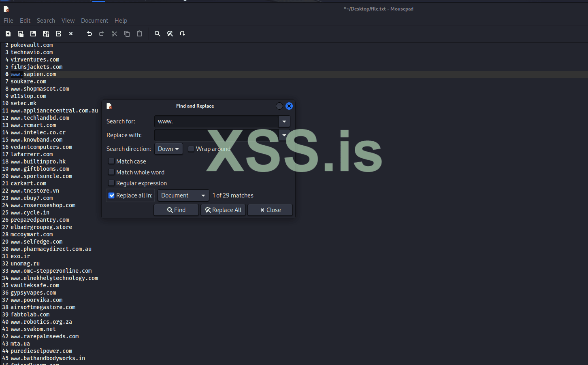Open the View menu

coord(68,21)
